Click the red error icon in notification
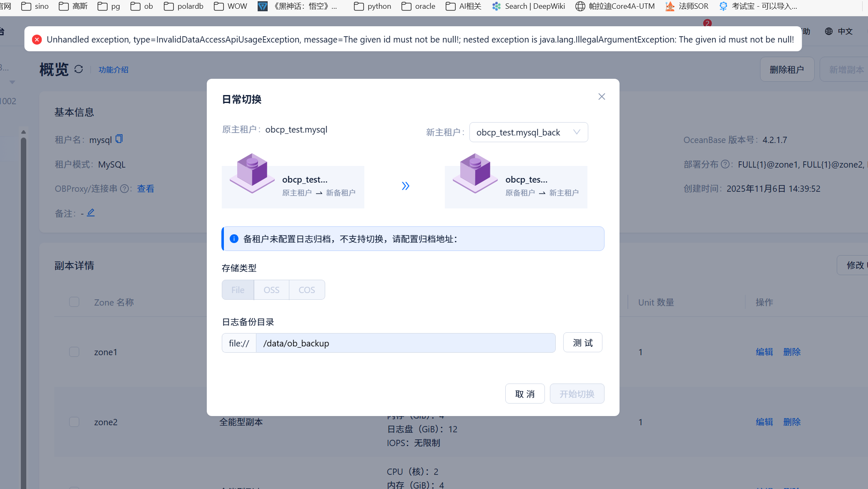This screenshot has height=489, width=868. pyautogui.click(x=37, y=40)
